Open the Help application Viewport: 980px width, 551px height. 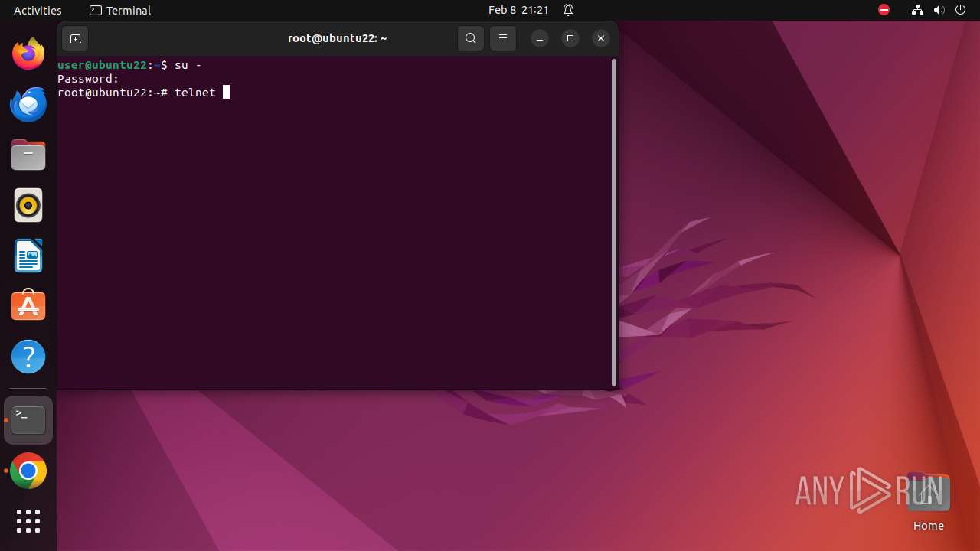click(x=28, y=357)
